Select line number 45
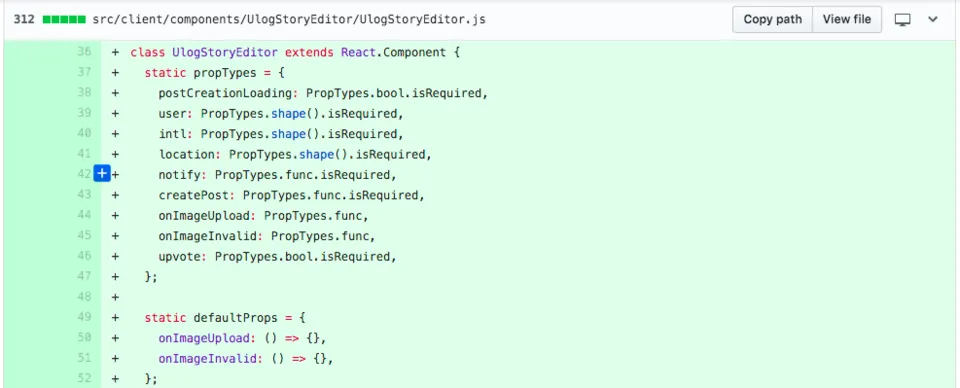The height and width of the screenshot is (388, 960). pos(84,236)
